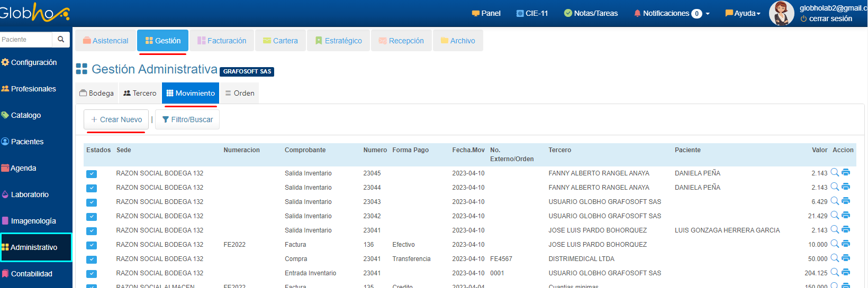Open view magnifier for Entrada Inventario row
The height and width of the screenshot is (288, 868).
coord(835,272)
